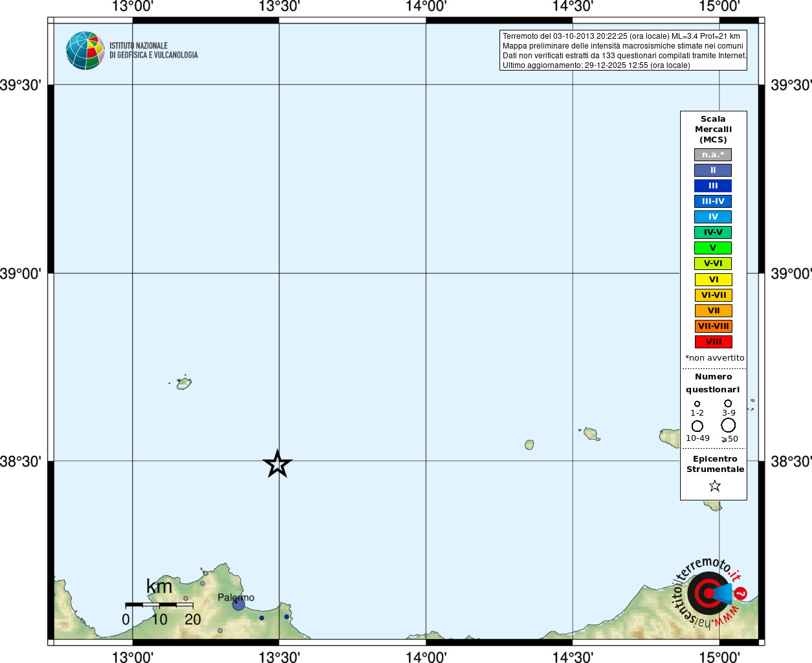Pick the bright green V intensity swatch
Viewport: 812px width, 663px height.
pos(713,248)
